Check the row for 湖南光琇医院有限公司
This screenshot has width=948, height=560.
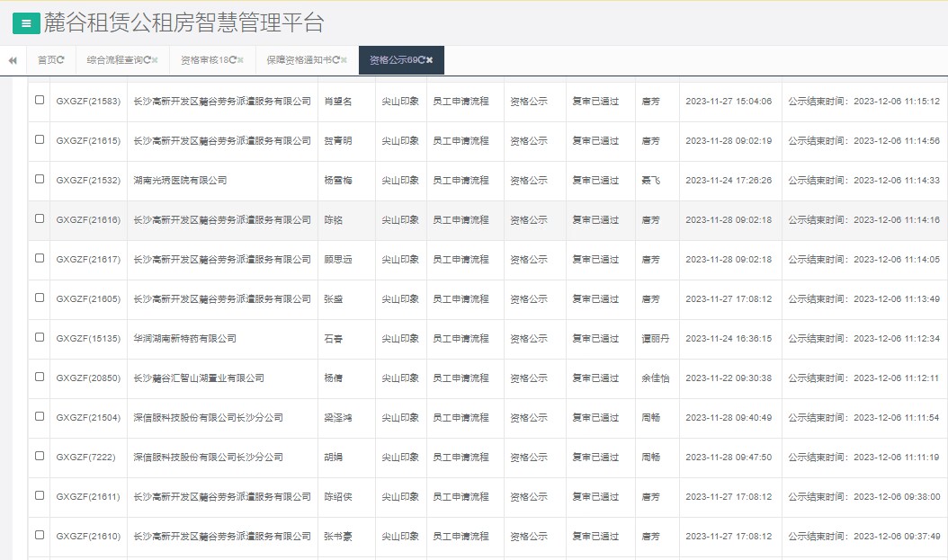[38, 180]
